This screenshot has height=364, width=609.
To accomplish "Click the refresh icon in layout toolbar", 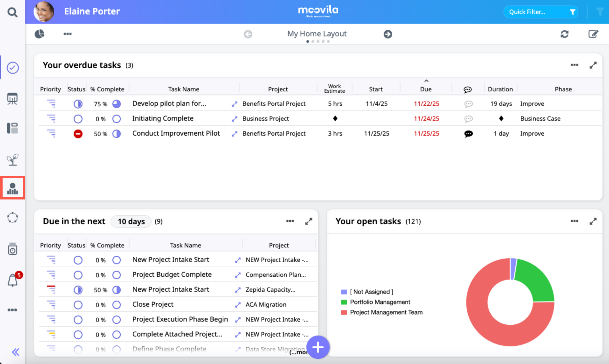I will (564, 34).
